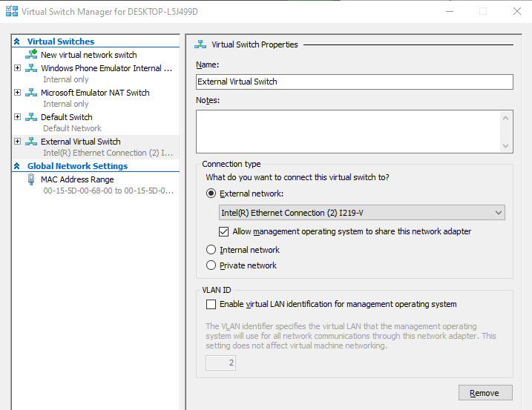Viewport: 532px width, 410px height.
Task: Click the MAC Address Range icon
Action: [31, 179]
